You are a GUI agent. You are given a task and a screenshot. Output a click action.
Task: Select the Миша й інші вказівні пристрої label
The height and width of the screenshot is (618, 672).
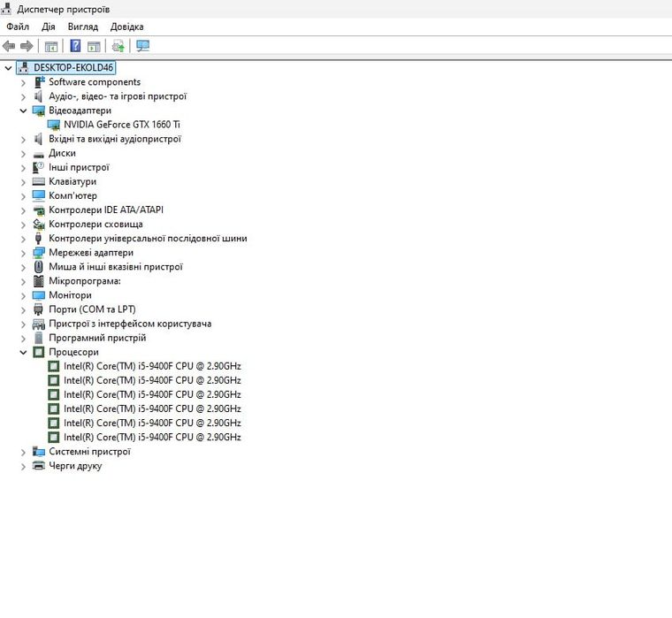point(116,267)
